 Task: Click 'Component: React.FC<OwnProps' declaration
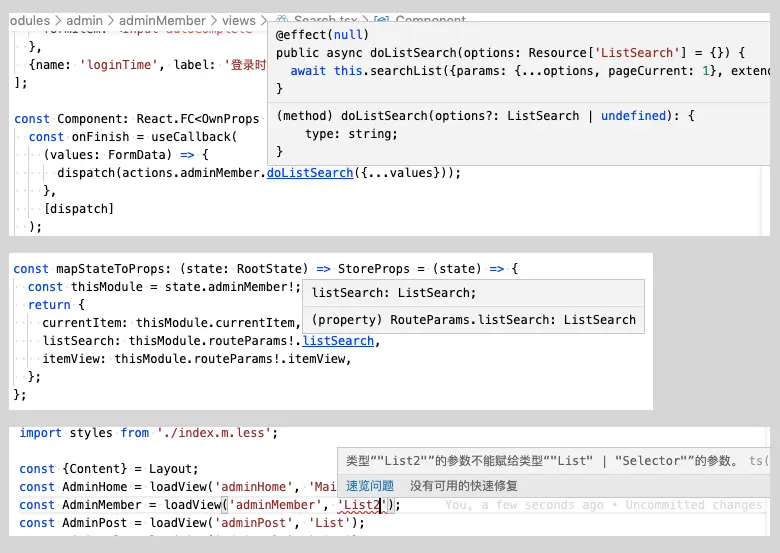point(158,119)
